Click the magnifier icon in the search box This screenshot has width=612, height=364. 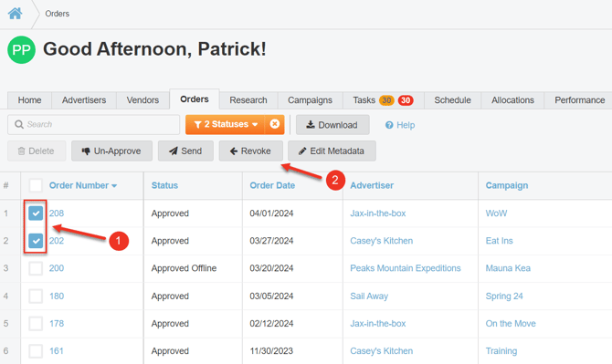(19, 124)
